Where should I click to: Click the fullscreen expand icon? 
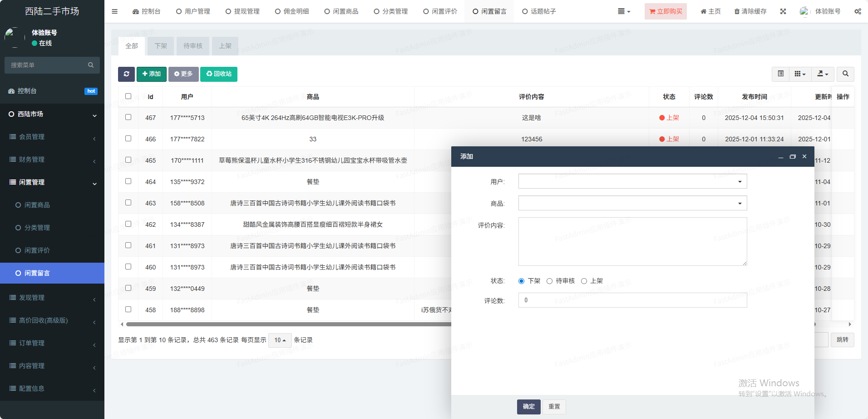(783, 11)
